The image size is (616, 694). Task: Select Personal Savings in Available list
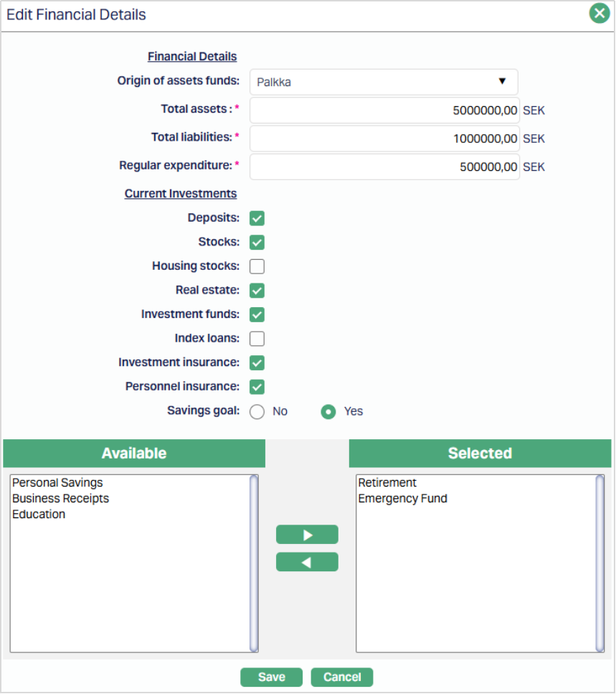[58, 483]
